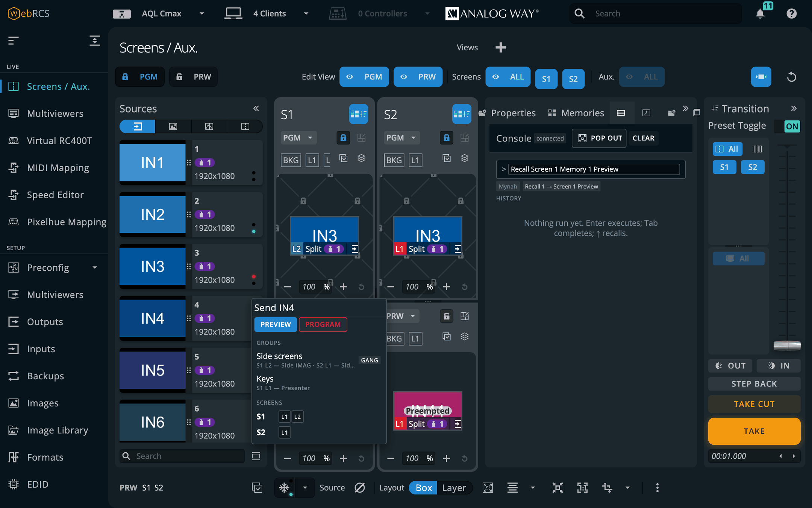Increase the transition duration with right arrow
Image resolution: width=812 pixels, height=508 pixels.
794,456
